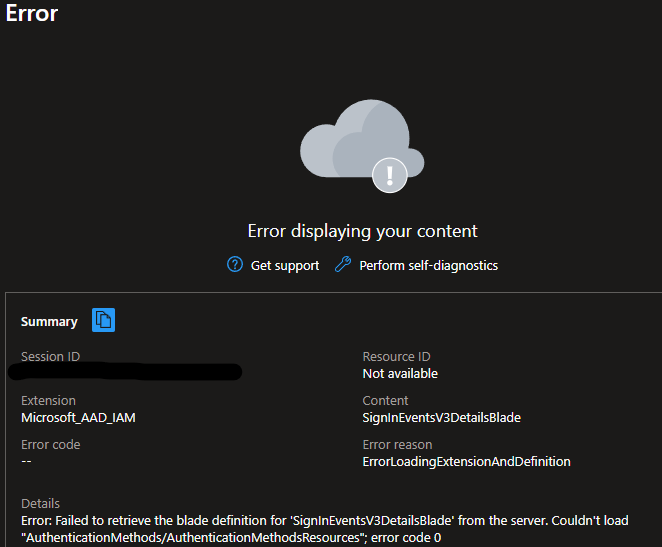Select the AuthenticationMethodsResources error code line
The width and height of the screenshot is (662, 547).
coord(231,538)
